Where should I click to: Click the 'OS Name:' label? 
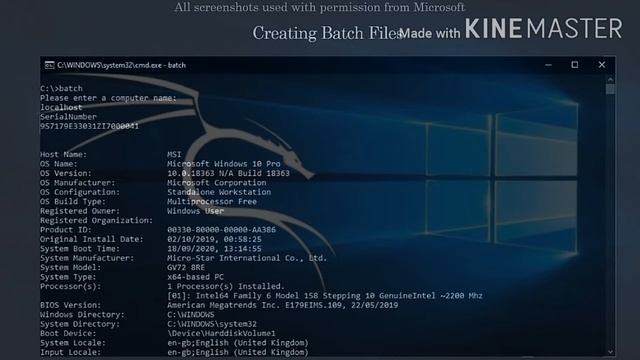pos(59,164)
